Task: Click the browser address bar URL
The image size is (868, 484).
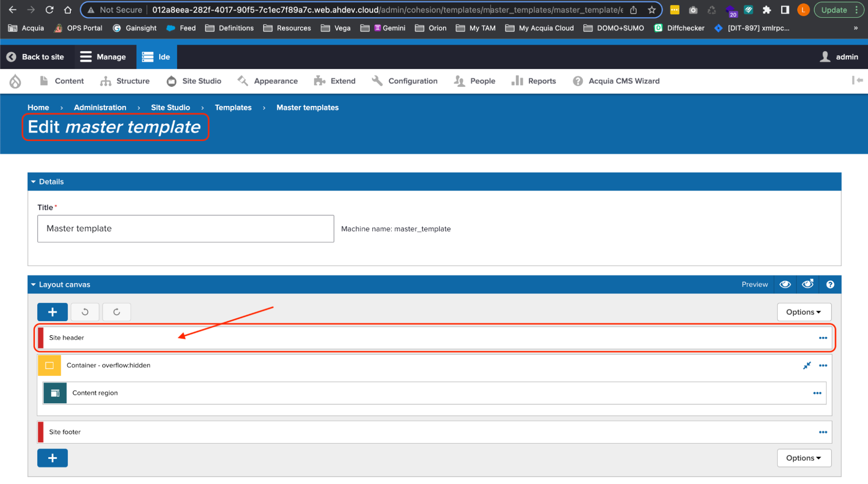Action: point(386,10)
